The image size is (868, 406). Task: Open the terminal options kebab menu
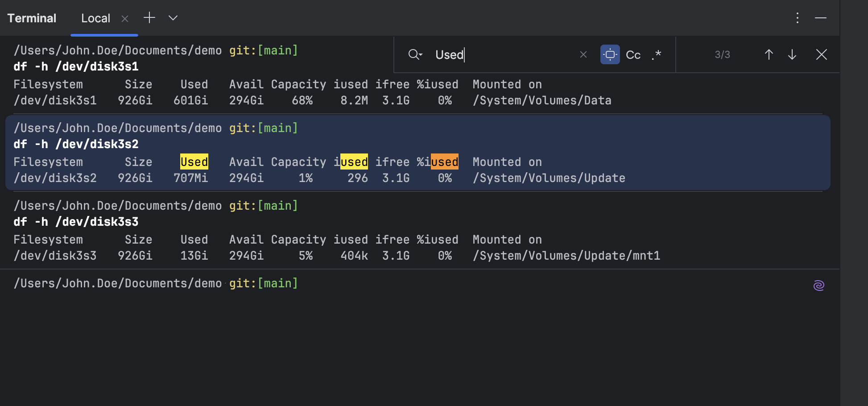(797, 18)
